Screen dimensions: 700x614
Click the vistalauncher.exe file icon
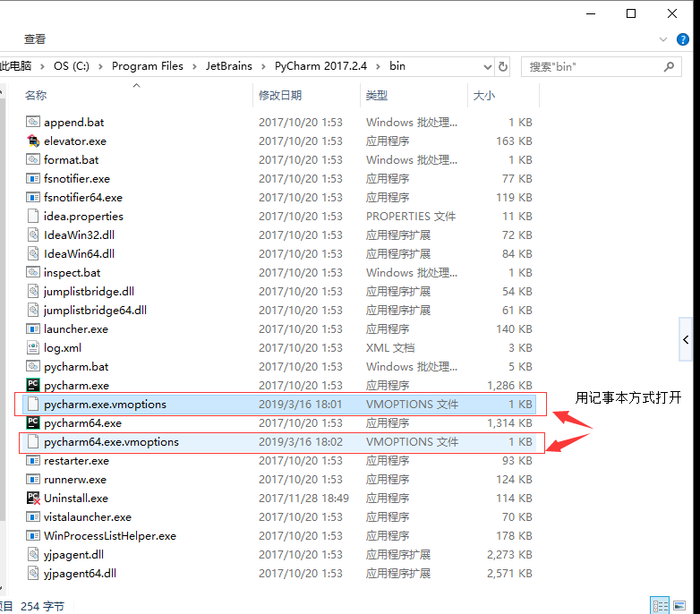click(33, 516)
